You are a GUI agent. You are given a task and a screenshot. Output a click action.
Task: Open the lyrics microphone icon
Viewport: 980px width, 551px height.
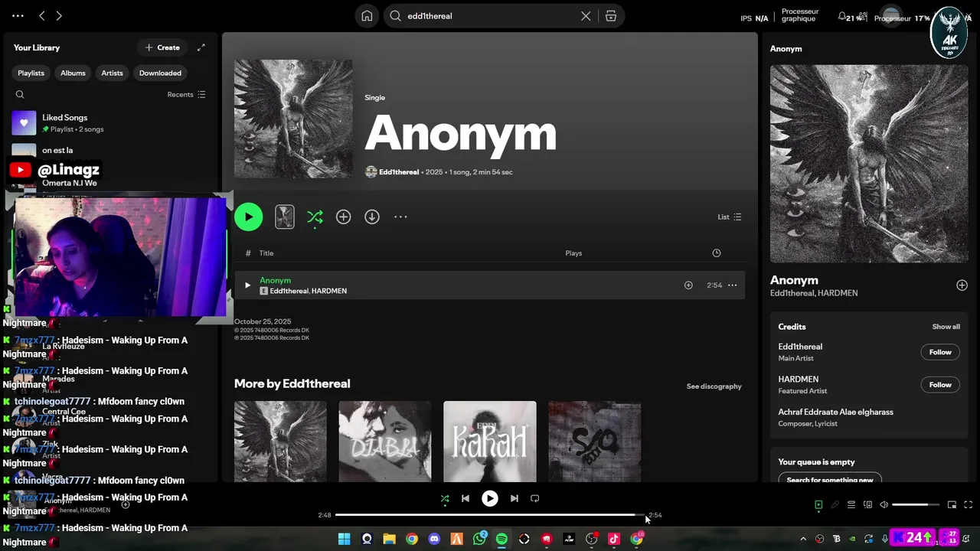coord(835,505)
